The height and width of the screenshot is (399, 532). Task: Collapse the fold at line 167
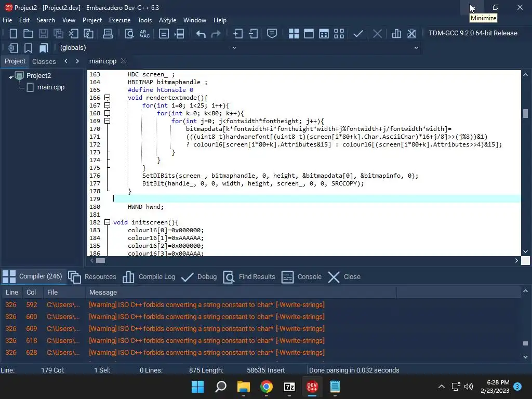(107, 105)
